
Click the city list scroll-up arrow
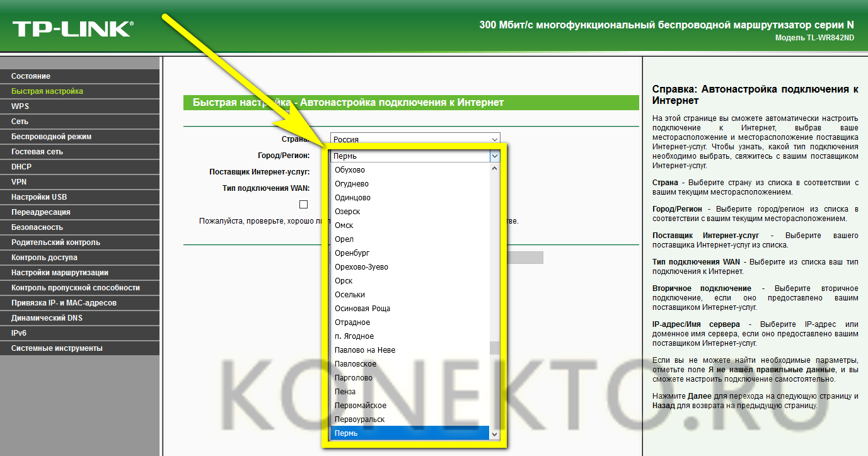click(x=495, y=169)
